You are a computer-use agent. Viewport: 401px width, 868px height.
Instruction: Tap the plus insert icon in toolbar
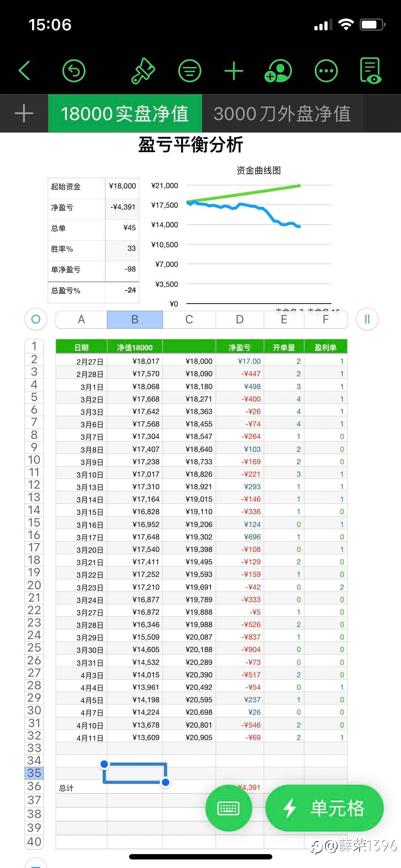point(234,71)
